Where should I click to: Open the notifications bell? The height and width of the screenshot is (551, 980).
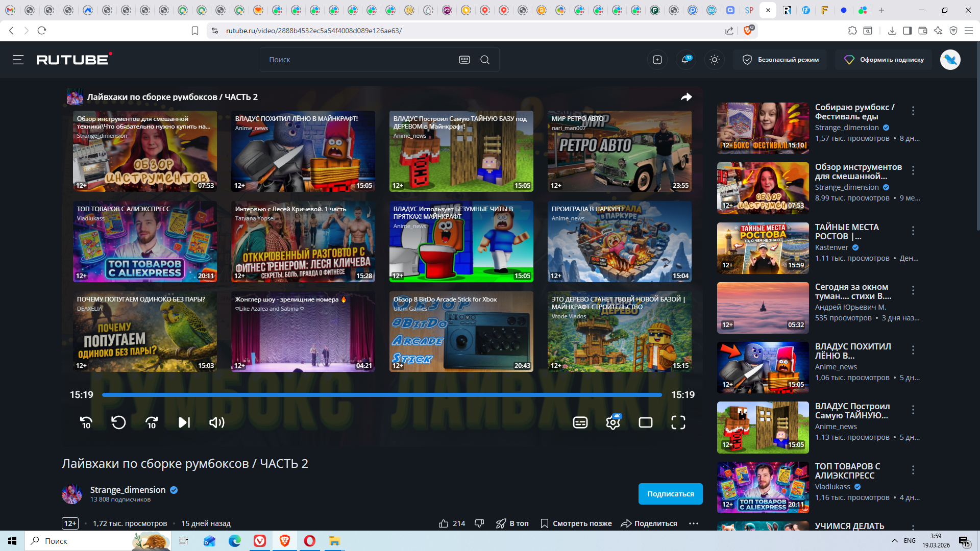(685, 60)
